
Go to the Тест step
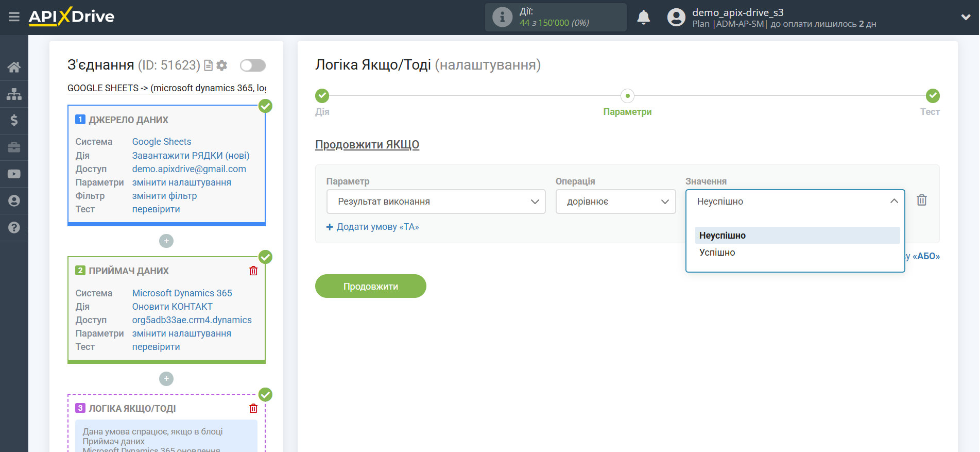coord(930,112)
